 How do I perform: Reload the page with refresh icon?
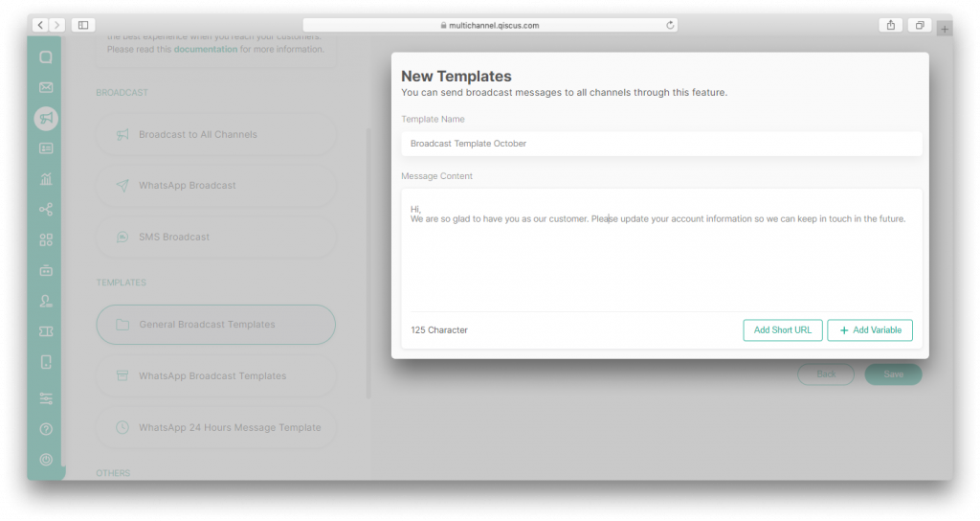670,25
